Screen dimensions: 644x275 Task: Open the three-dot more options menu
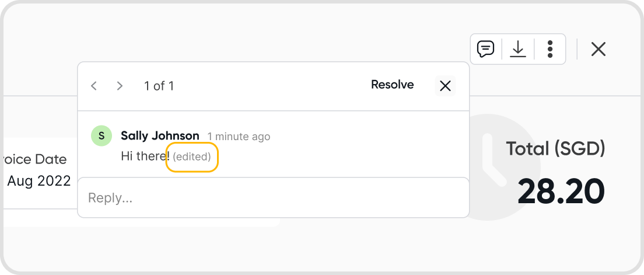coord(549,49)
